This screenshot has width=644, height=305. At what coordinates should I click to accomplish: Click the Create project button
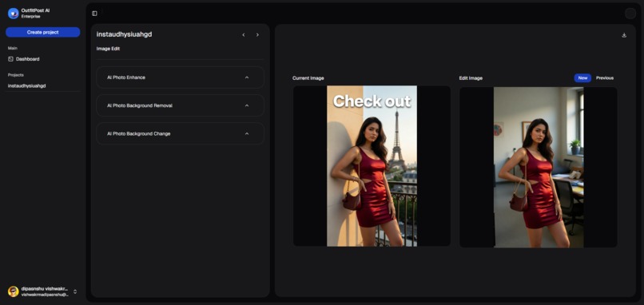[x=42, y=33]
